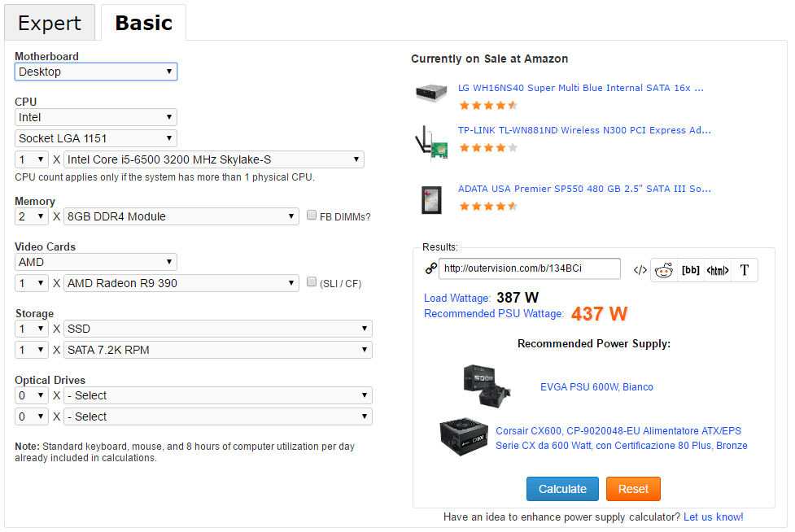Click the outervision.com result URL field

click(529, 269)
